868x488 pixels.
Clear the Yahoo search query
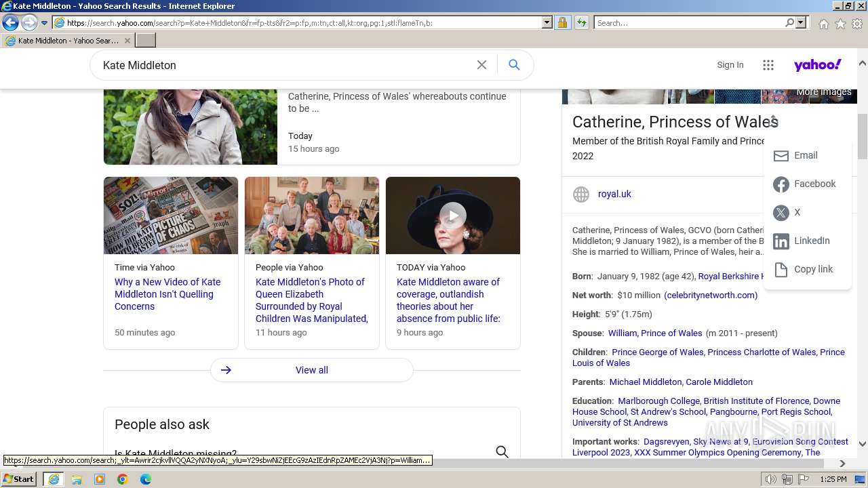(481, 65)
